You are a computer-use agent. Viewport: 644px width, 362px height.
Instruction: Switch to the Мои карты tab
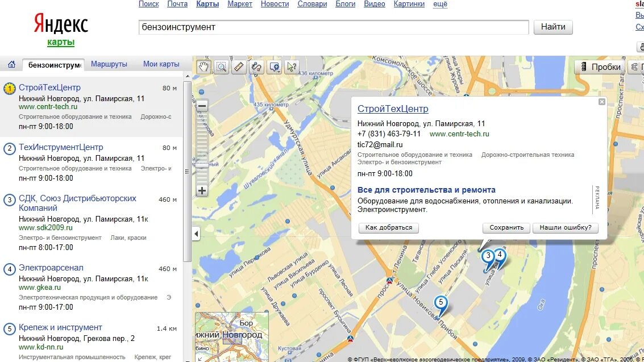[161, 64]
